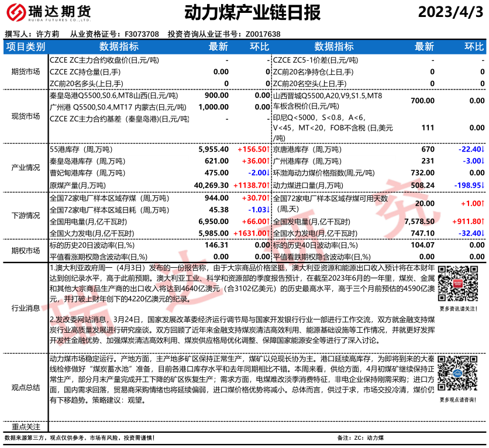This screenshot has width=489, height=448.
Task: Select the left 数据指标 column header
Action: (119, 47)
